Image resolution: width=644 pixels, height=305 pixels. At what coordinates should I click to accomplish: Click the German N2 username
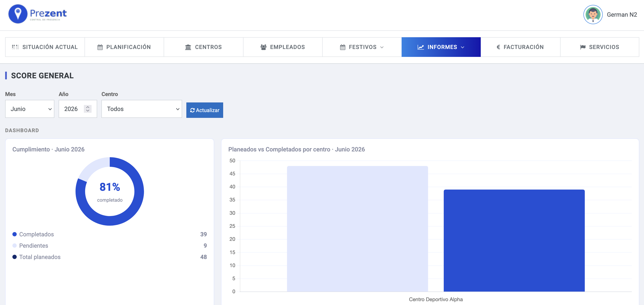coord(622,15)
